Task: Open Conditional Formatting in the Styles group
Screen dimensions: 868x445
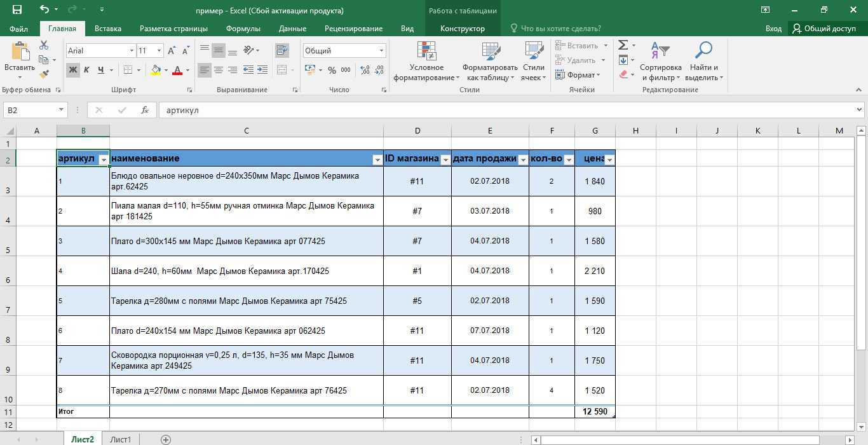Action: click(426, 62)
